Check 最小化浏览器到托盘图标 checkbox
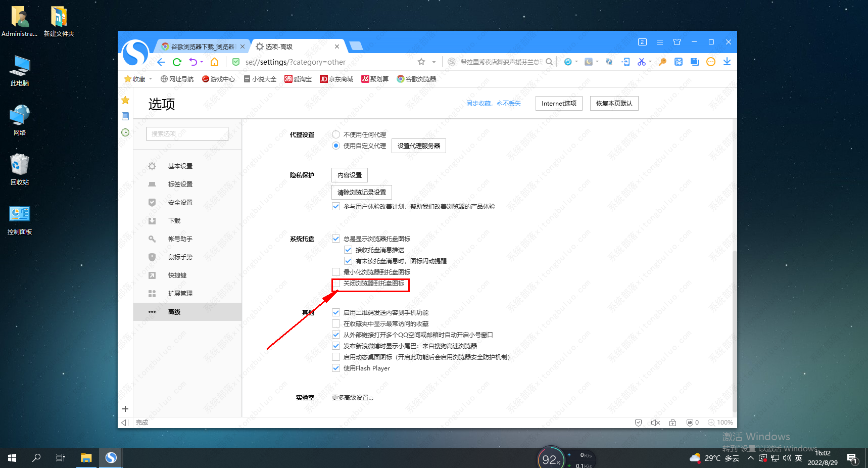This screenshot has width=868, height=468. [x=336, y=272]
